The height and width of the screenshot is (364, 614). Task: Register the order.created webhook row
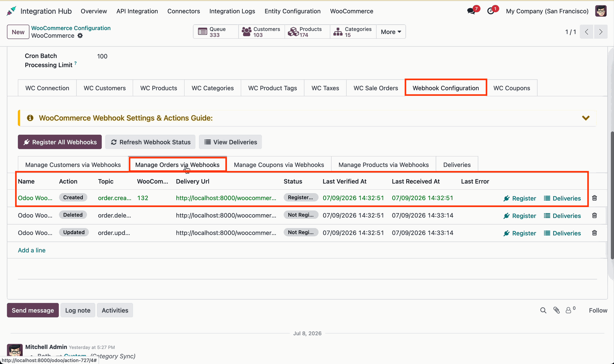tap(520, 198)
